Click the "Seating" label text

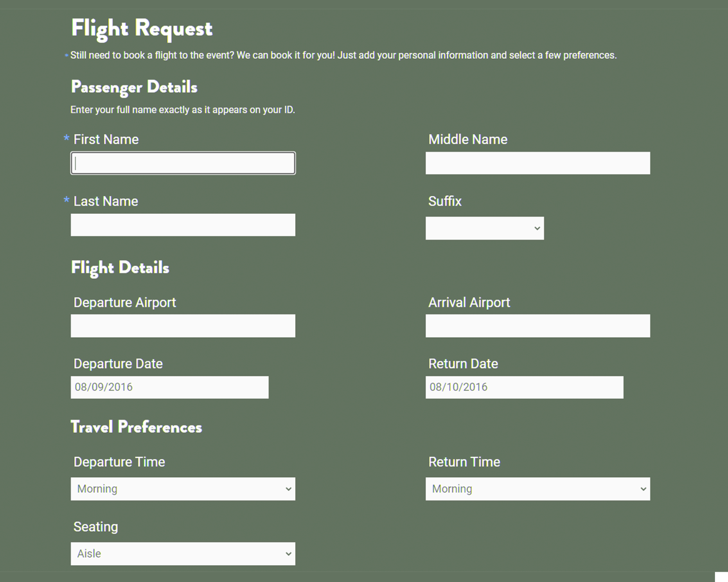(96, 527)
